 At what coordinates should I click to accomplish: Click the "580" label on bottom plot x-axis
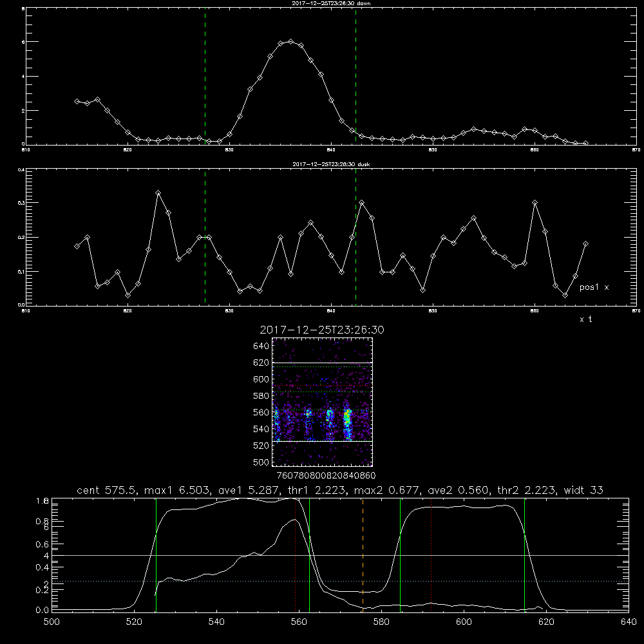[381, 622]
